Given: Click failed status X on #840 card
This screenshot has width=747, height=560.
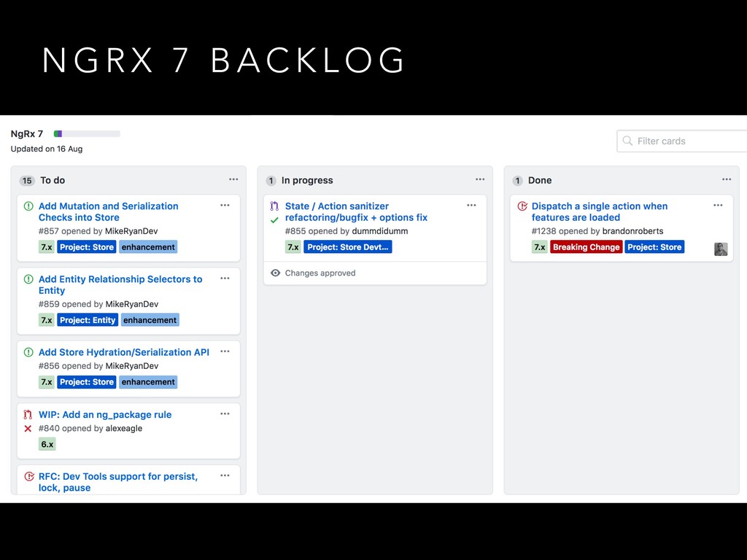Looking at the screenshot, I should coord(28,429).
